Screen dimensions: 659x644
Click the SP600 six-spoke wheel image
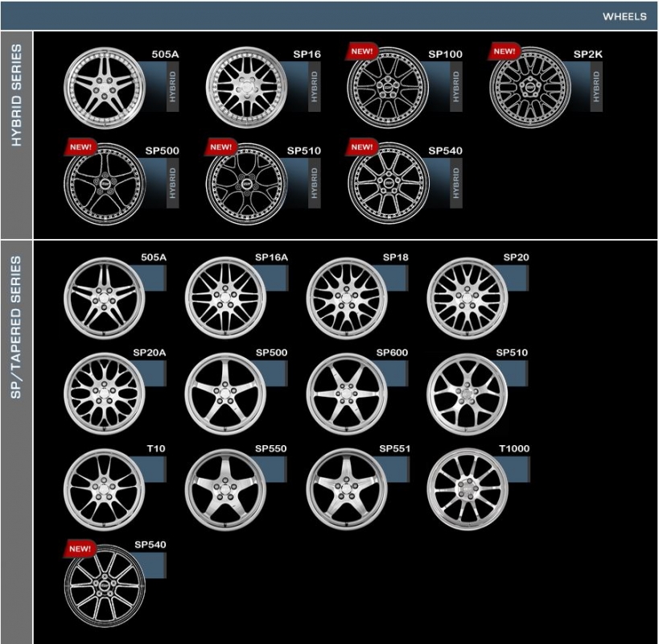(346, 394)
